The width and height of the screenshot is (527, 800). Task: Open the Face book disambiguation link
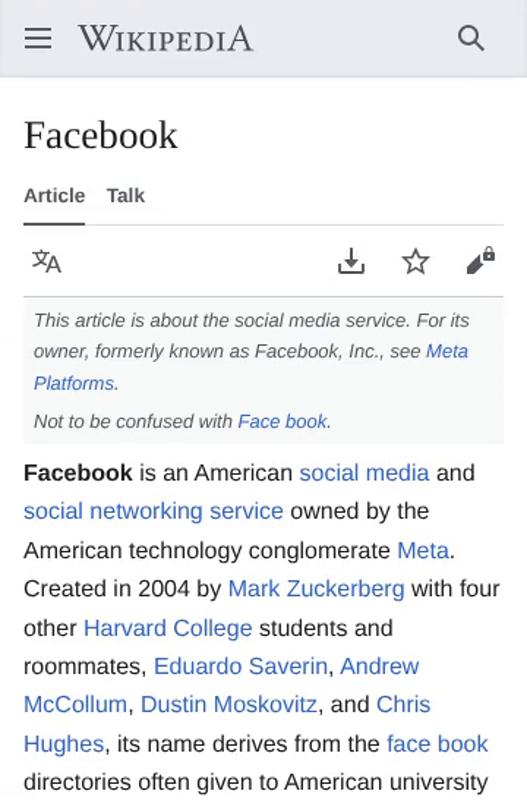282,421
